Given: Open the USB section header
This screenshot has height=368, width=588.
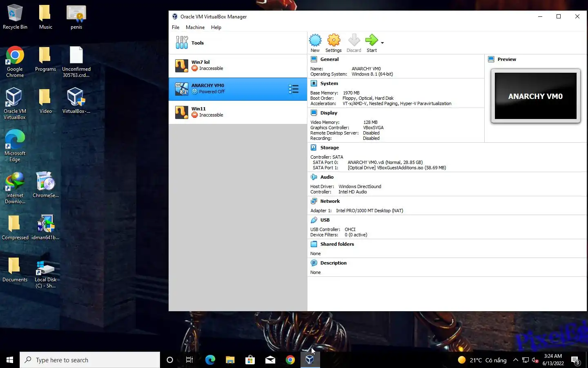Looking at the screenshot, I should [x=325, y=220].
